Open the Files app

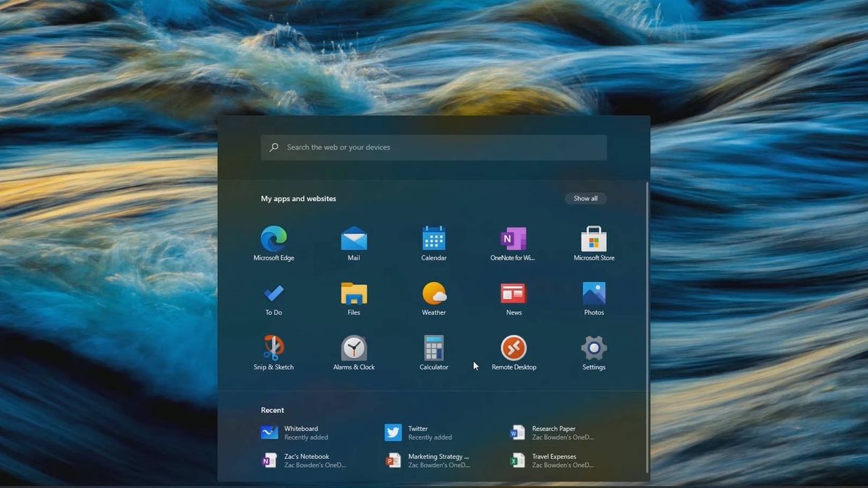coord(354,299)
